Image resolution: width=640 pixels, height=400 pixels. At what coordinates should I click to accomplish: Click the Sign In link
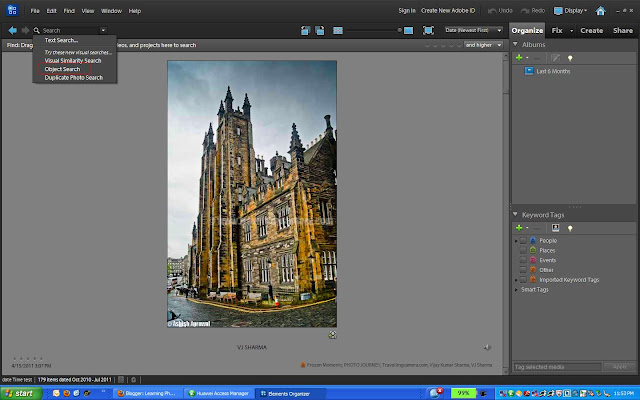click(x=406, y=10)
